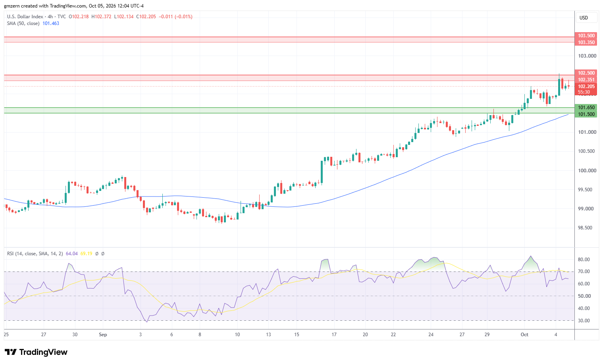Click the 103.350 resistance price label
Viewport: 603px width, 364px height.
pyautogui.click(x=586, y=42)
